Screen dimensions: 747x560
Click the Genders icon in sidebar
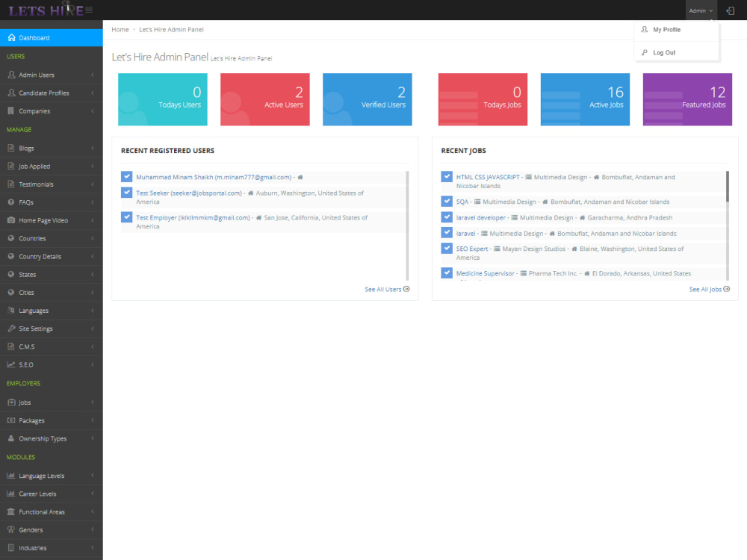(x=11, y=529)
